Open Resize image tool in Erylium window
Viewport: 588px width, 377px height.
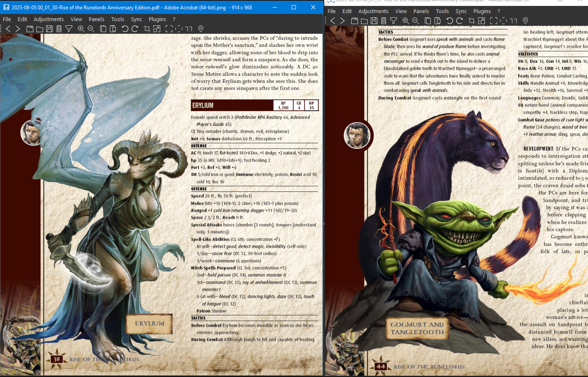[157, 29]
